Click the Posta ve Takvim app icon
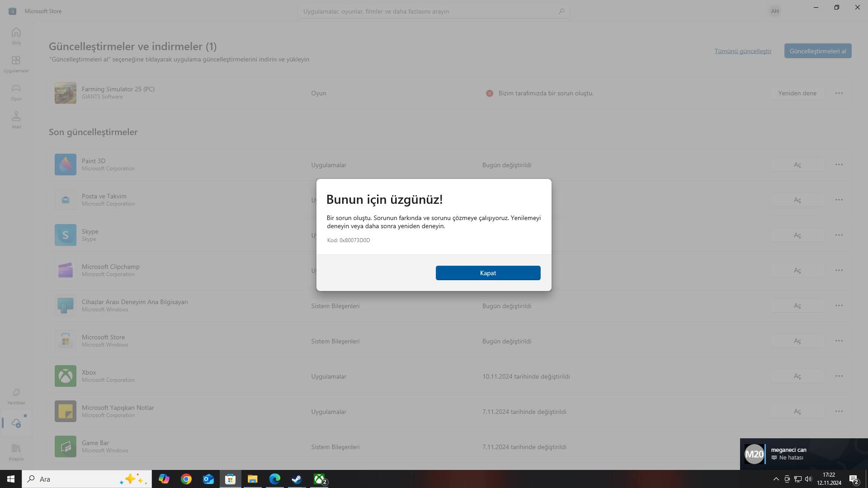Image resolution: width=868 pixels, height=488 pixels. [x=66, y=200]
